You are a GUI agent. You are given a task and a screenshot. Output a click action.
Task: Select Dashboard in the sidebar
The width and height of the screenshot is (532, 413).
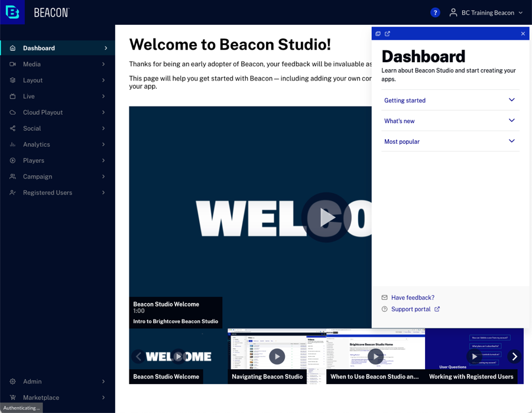pyautogui.click(x=58, y=48)
